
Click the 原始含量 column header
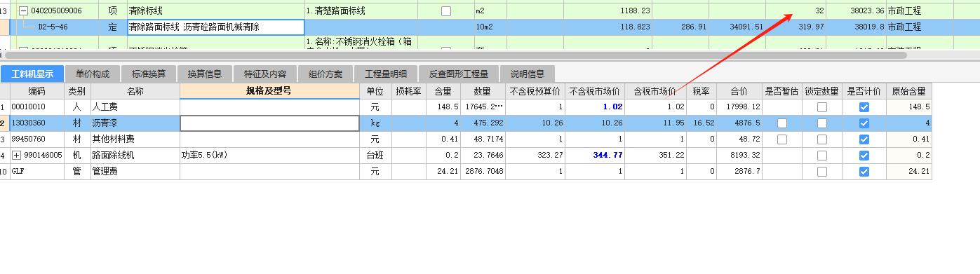[908, 91]
